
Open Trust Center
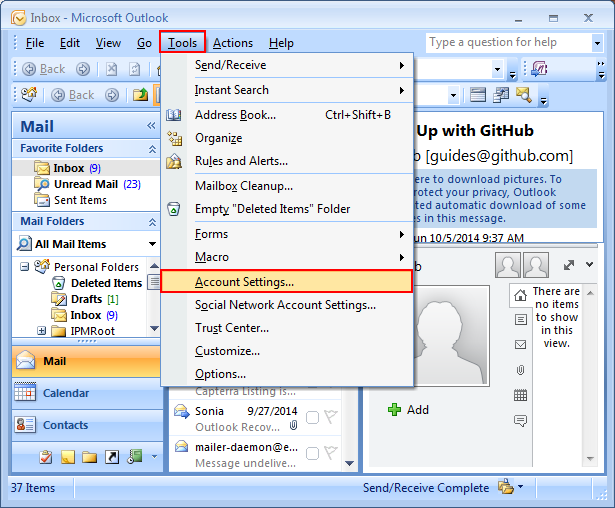click(287, 328)
